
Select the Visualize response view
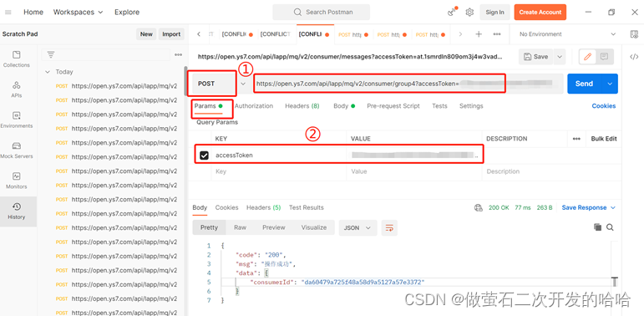point(314,227)
